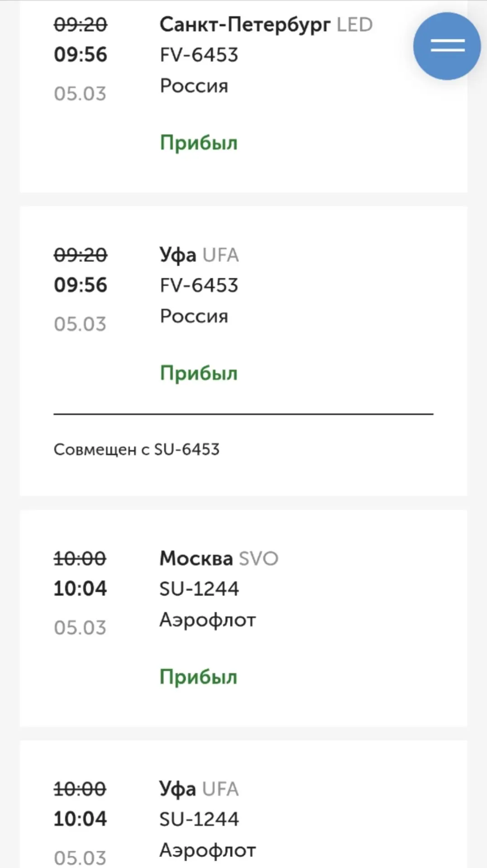The width and height of the screenshot is (487, 868).
Task: Tap the Совмещен с SU-6453 codeshare note
Action: [137, 449]
